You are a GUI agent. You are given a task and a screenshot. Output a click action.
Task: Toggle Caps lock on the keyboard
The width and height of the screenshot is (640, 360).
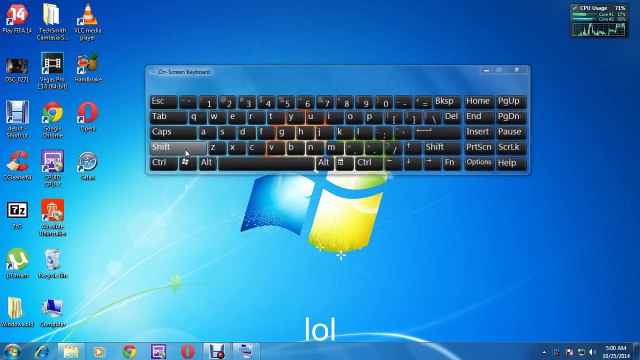173,132
